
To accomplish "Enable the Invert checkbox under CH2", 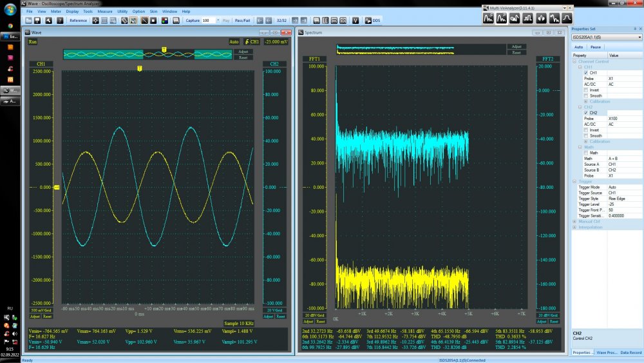I will click(x=585, y=130).
